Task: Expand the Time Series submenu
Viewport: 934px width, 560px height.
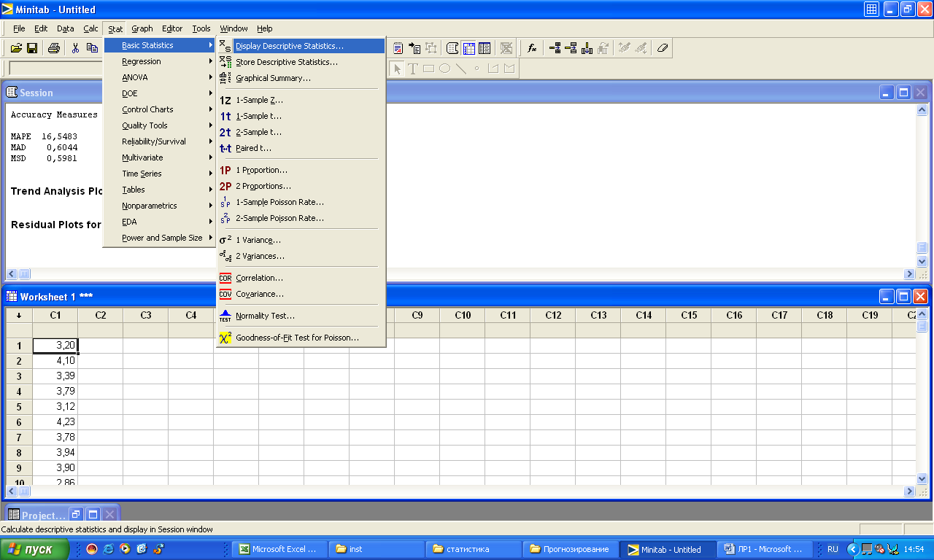Action: point(160,174)
